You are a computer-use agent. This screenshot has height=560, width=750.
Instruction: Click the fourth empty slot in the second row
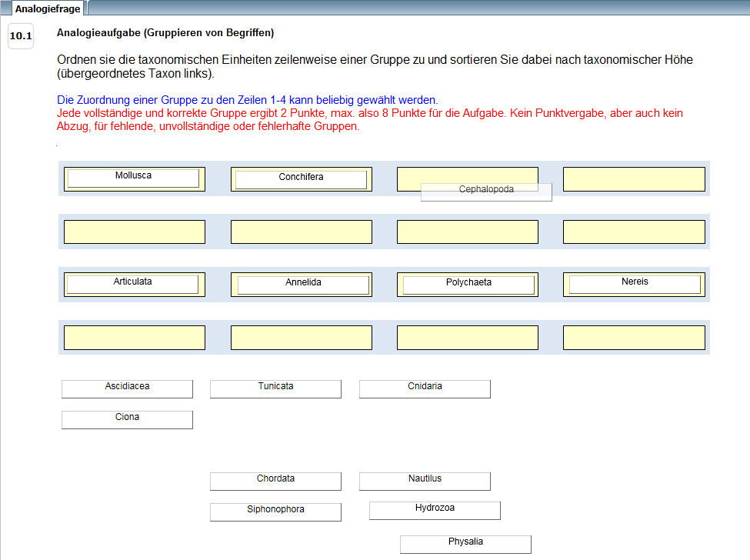pos(634,232)
